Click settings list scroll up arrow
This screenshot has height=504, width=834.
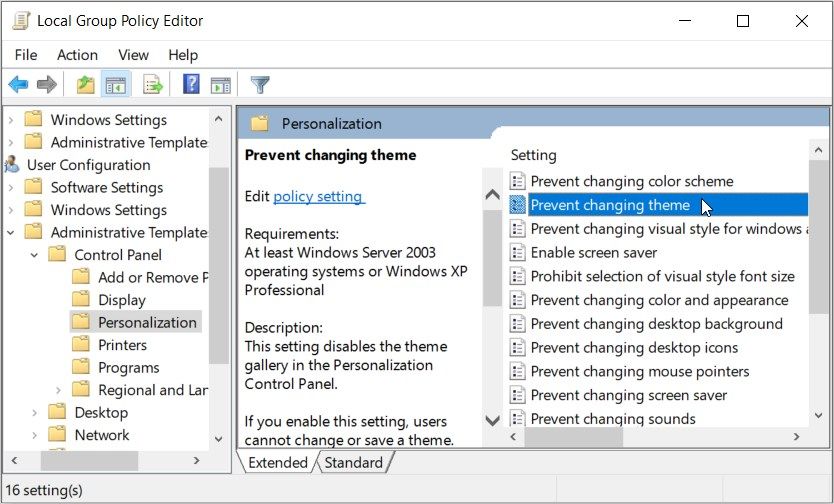(819, 151)
